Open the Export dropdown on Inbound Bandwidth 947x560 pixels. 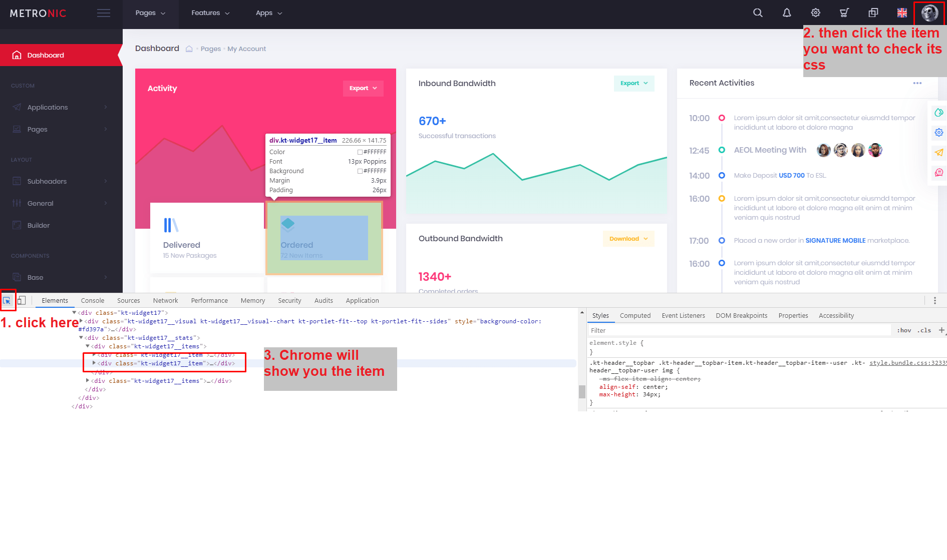(x=634, y=83)
